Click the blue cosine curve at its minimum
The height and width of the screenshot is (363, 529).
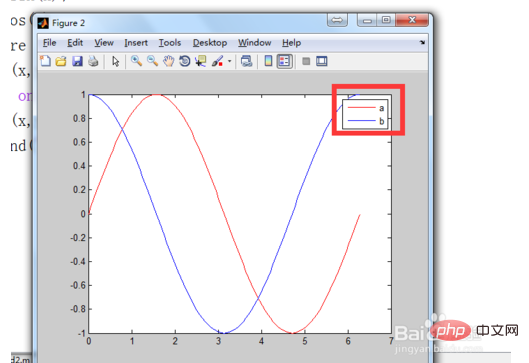click(x=224, y=333)
